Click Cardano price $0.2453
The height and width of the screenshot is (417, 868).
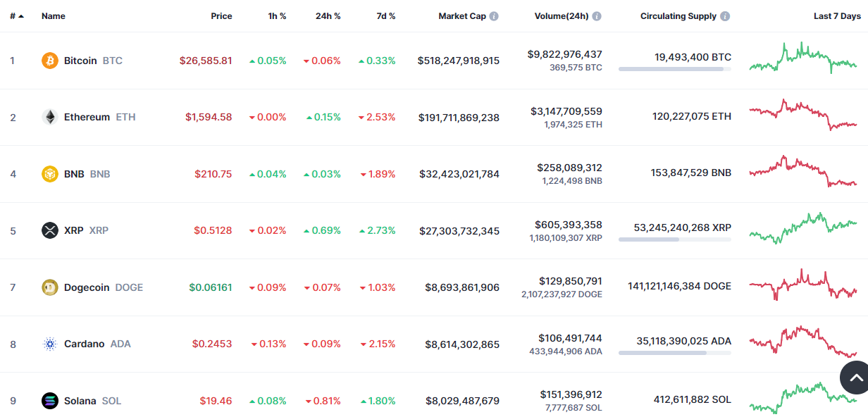212,344
